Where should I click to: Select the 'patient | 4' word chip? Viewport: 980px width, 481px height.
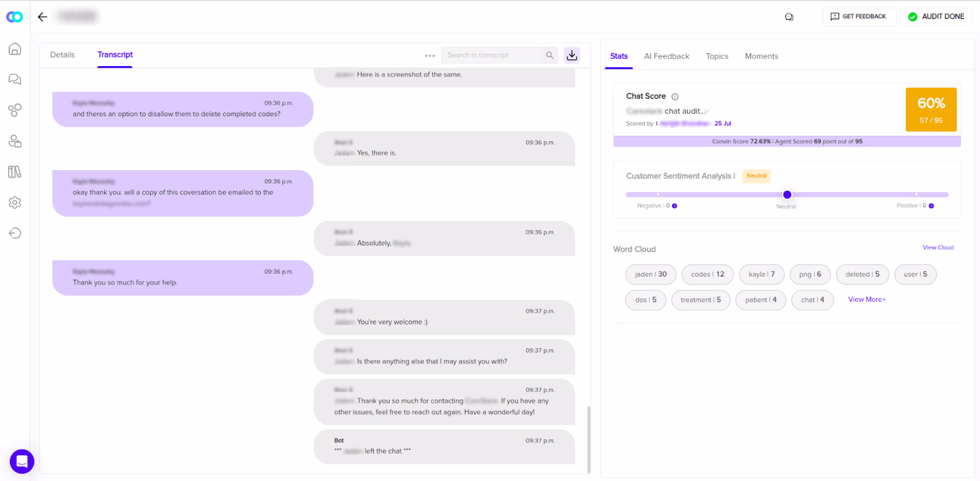(760, 300)
